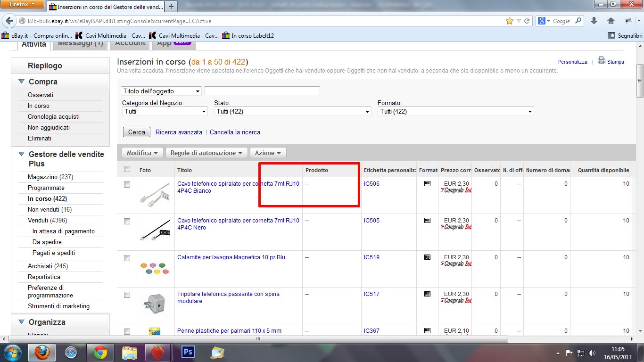Open the Ricerca avanzata link
Screen dimensions: 644x362
click(179, 132)
